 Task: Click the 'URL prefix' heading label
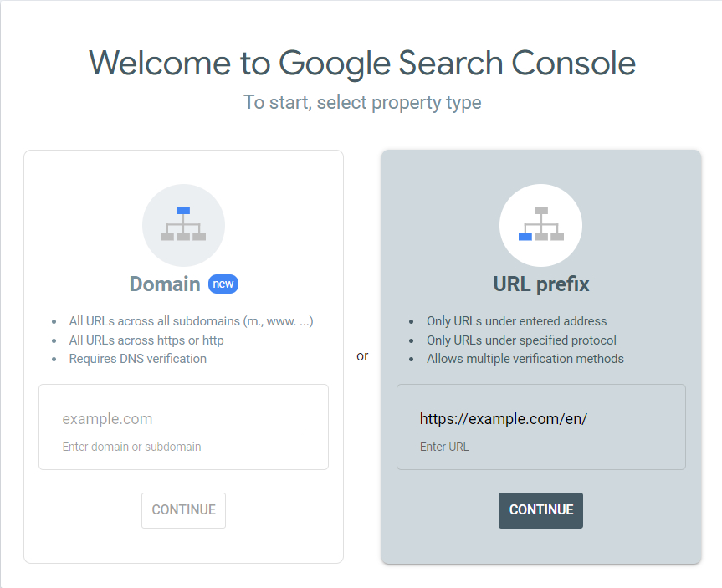pyautogui.click(x=540, y=284)
